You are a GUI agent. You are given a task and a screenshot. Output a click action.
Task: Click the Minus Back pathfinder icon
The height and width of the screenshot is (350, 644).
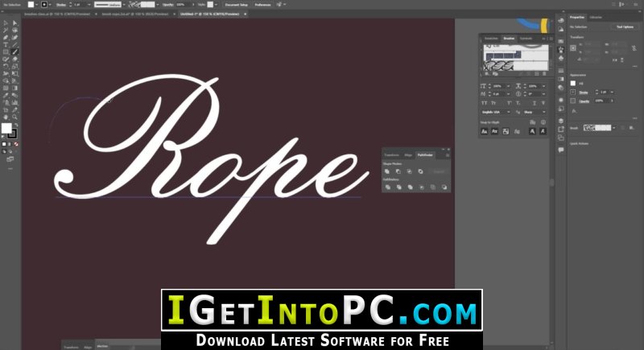pyautogui.click(x=444, y=187)
